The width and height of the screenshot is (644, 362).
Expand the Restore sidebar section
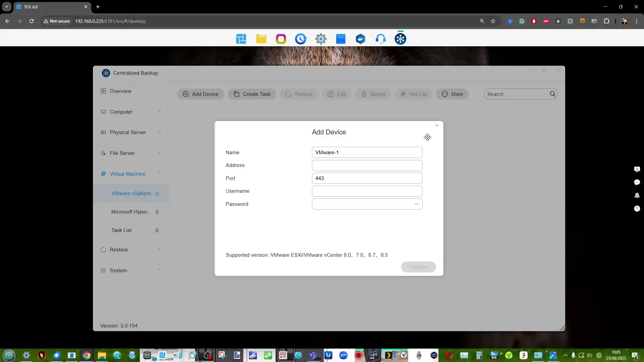[x=131, y=250]
